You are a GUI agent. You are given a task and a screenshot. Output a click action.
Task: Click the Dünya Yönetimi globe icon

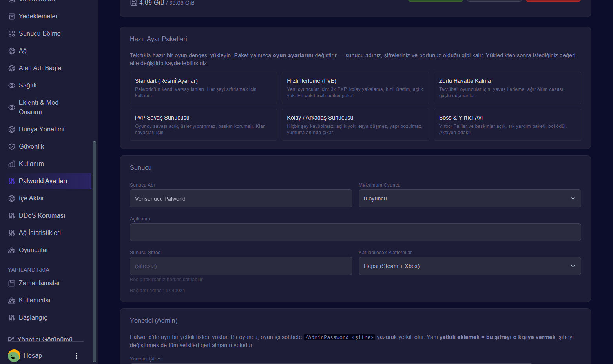(x=12, y=129)
